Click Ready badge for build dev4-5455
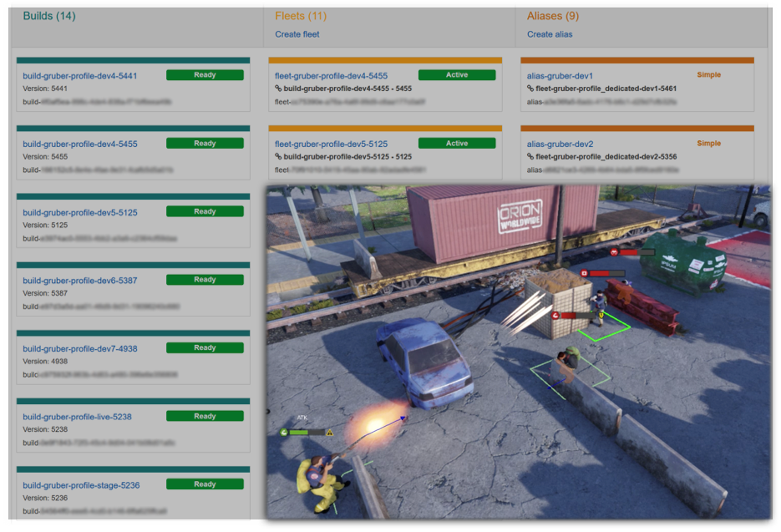The image size is (781, 532). (205, 143)
